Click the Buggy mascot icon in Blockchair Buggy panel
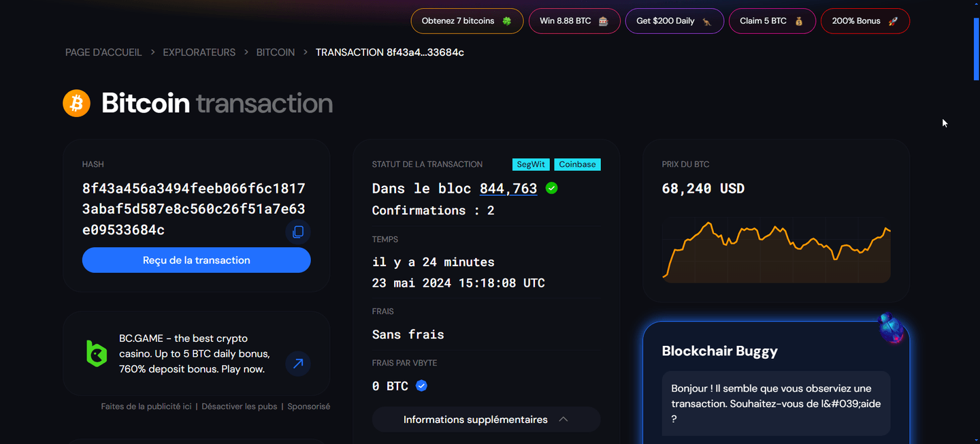 (x=893, y=328)
